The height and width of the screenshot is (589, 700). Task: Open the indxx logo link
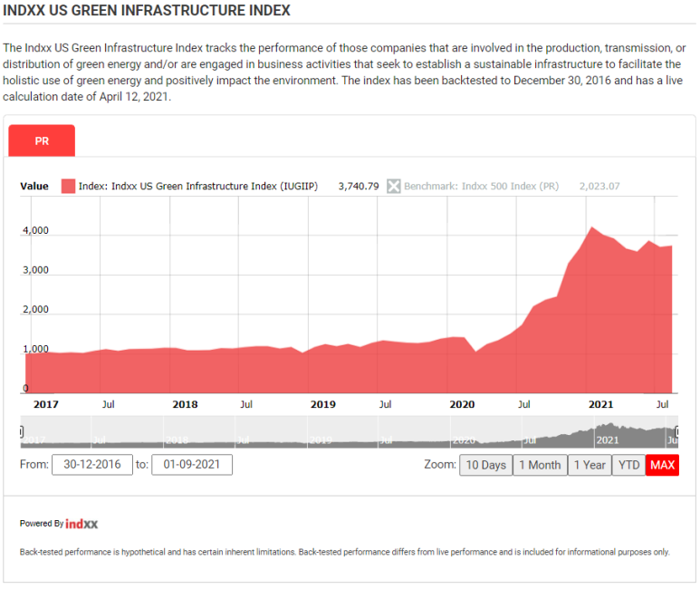tap(82, 524)
